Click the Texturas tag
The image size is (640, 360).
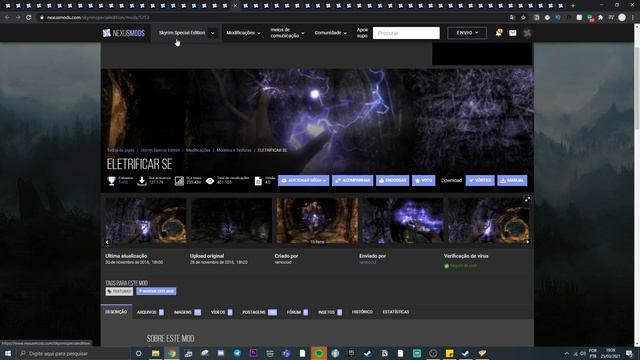(x=119, y=291)
